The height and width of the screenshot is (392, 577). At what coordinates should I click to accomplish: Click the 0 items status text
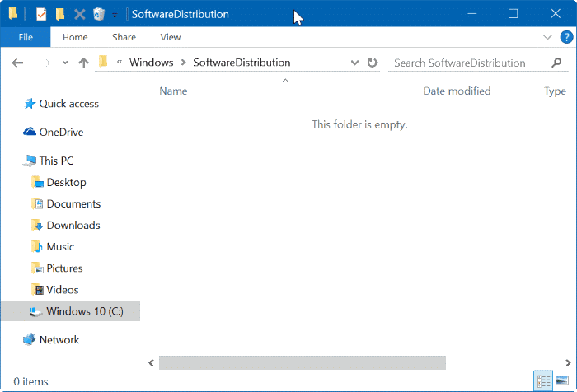[x=31, y=381]
